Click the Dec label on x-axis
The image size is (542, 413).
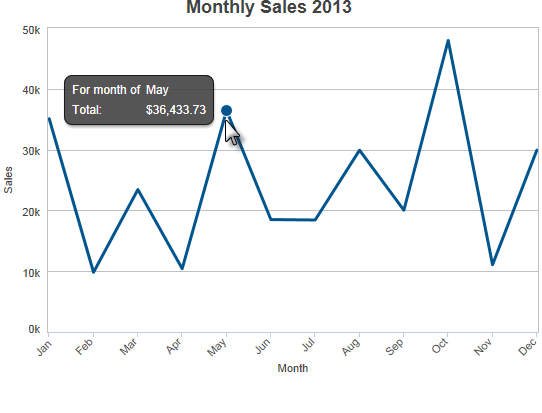pyautogui.click(x=528, y=347)
